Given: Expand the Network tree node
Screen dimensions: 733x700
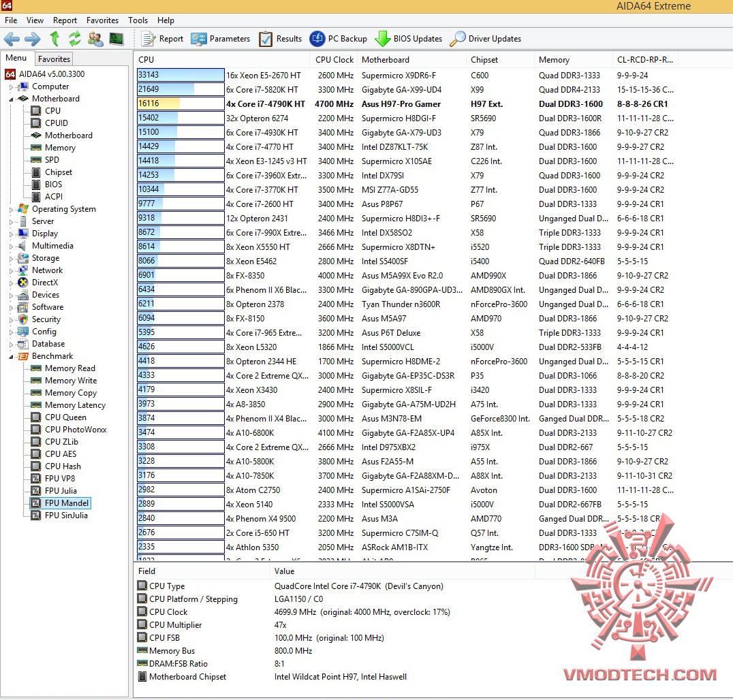Looking at the screenshot, I should click(x=11, y=270).
